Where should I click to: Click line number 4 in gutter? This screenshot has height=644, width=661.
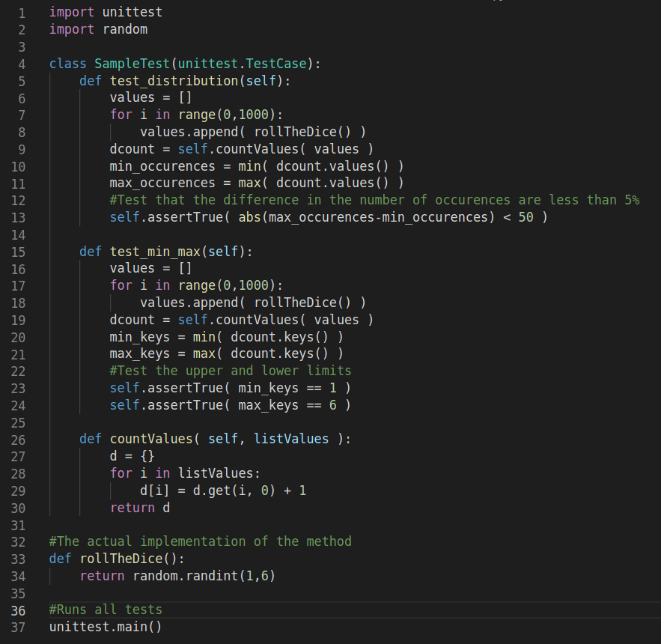(22, 64)
